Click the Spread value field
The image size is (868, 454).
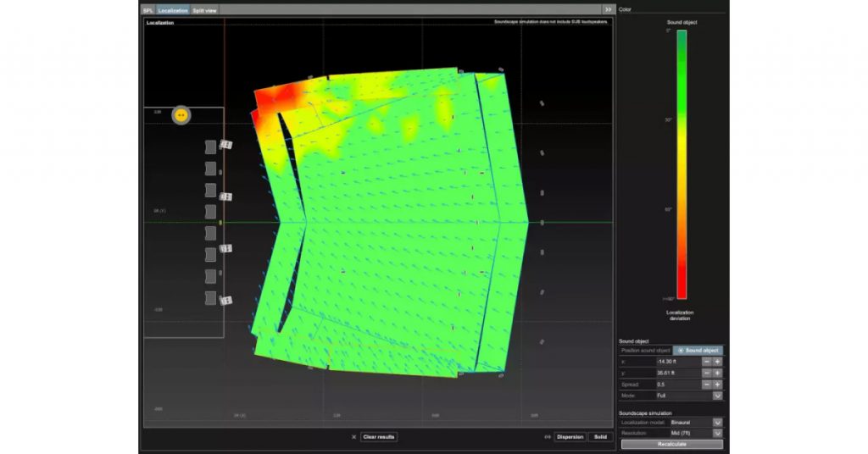coord(678,385)
